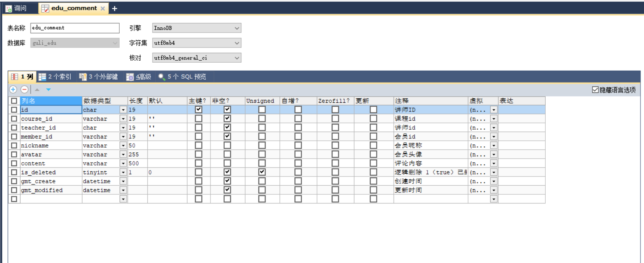Open the 字符集 utf8mb4 dropdown
Image resolution: width=644 pixels, height=263 pixels.
click(x=197, y=43)
